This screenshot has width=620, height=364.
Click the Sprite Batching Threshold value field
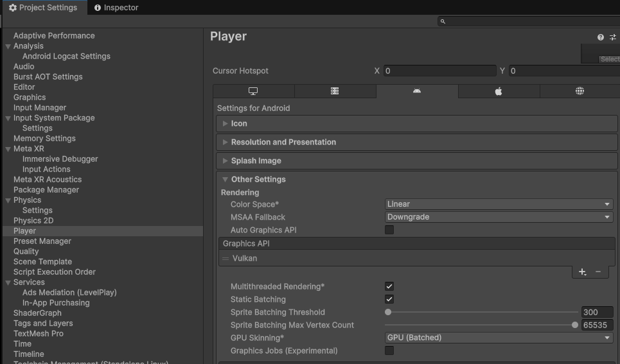pos(597,312)
